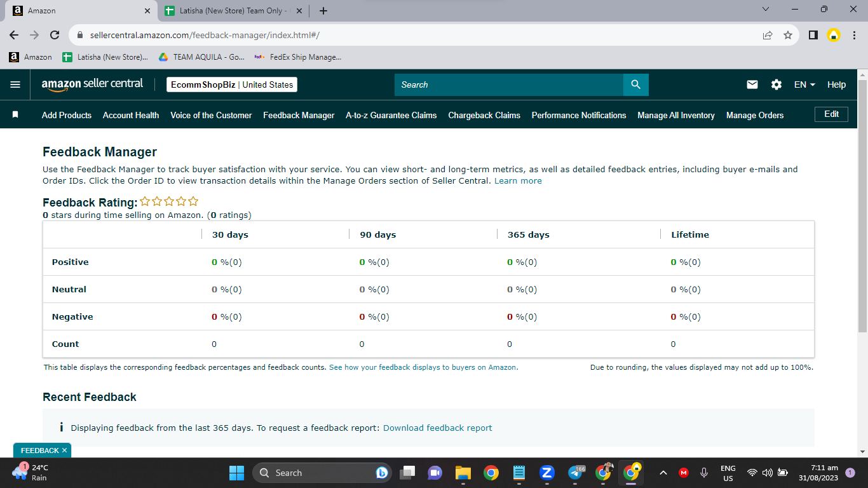Open EcommShopBiz United States store switcher
This screenshot has width=868, height=488.
click(x=232, y=85)
